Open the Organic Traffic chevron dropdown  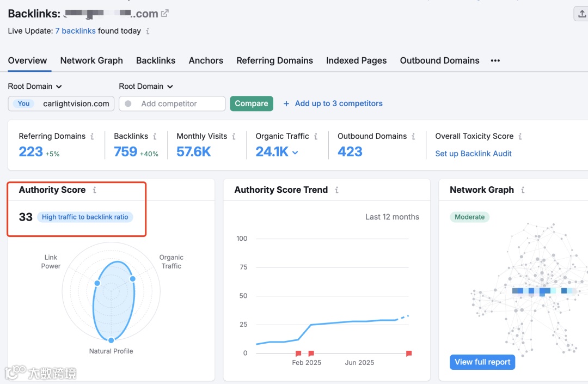(x=295, y=153)
